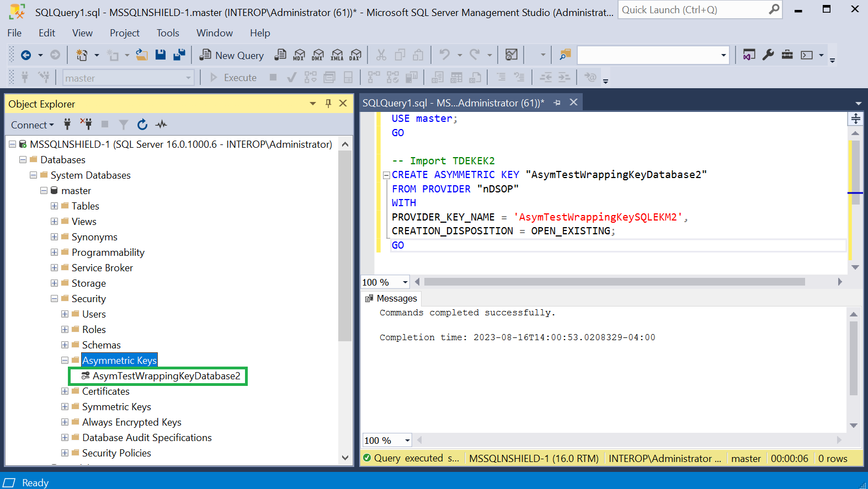The height and width of the screenshot is (489, 868).
Task: Refresh the Object Explorer tree
Action: [142, 125]
